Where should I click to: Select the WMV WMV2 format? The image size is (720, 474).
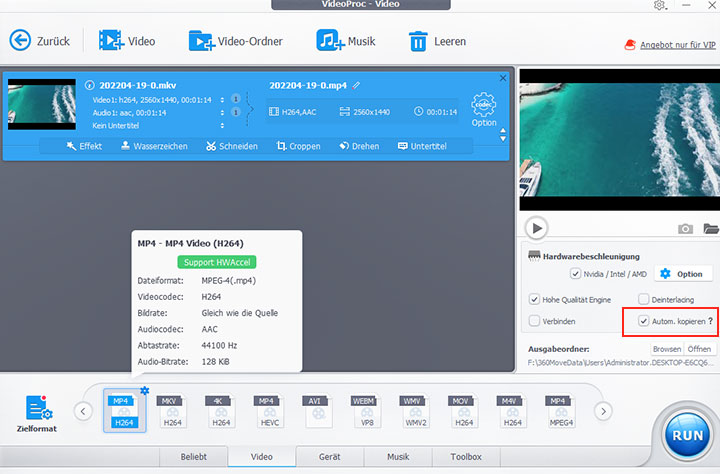coord(415,411)
